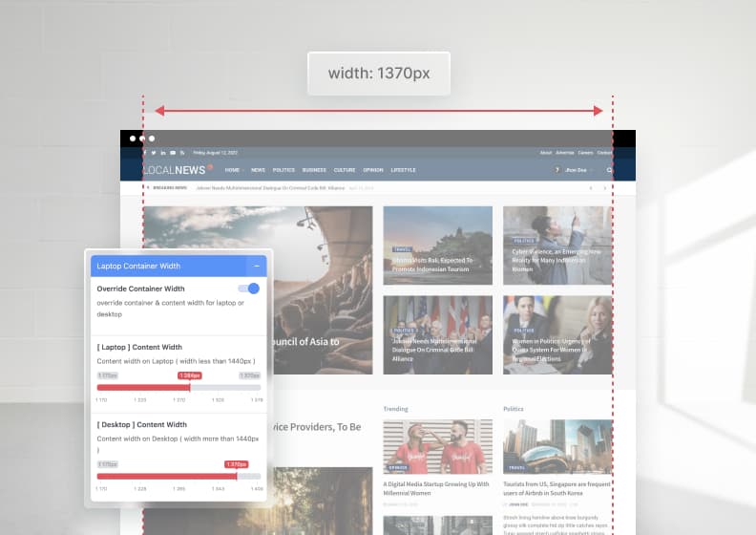
Task: Click the Twitter icon in top bar
Action: pos(153,153)
